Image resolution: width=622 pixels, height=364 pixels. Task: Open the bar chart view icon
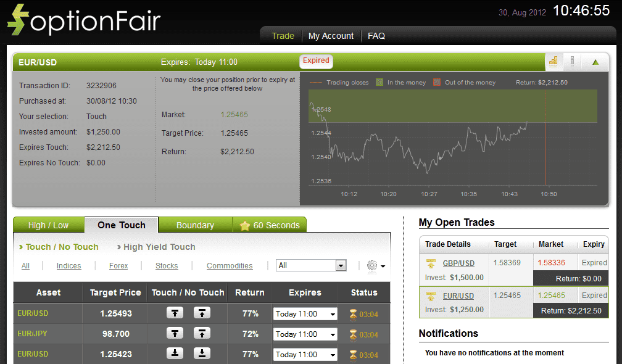click(554, 62)
